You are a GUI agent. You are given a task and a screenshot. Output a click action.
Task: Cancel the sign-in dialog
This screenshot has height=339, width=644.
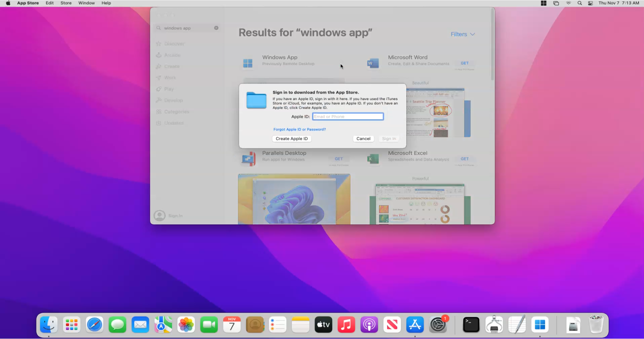363,139
